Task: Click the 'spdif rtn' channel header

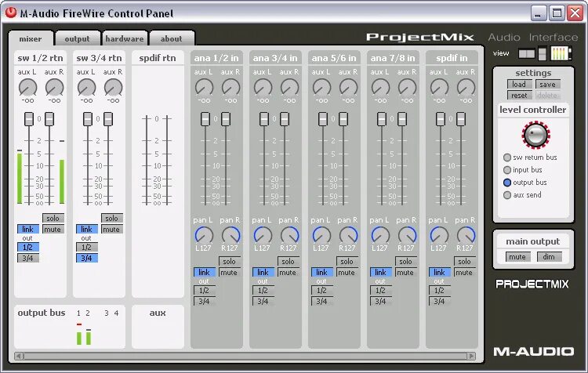Action: pos(158,58)
